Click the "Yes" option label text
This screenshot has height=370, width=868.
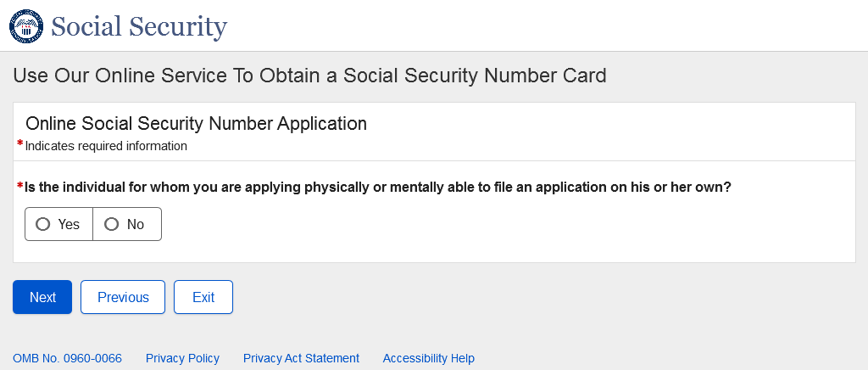click(x=69, y=224)
